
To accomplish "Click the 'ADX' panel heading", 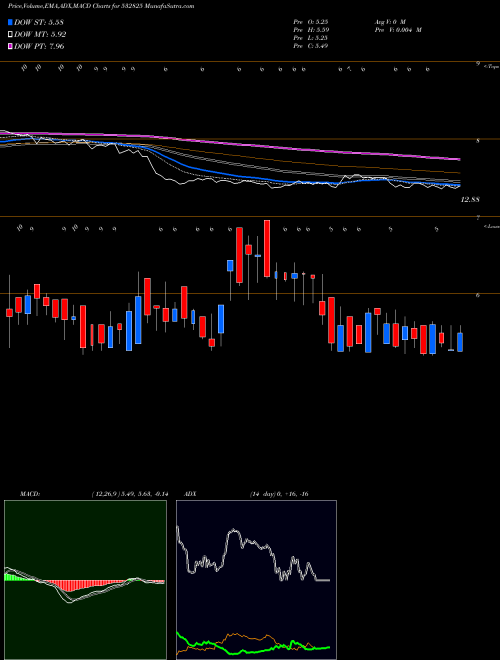I will point(190,493).
